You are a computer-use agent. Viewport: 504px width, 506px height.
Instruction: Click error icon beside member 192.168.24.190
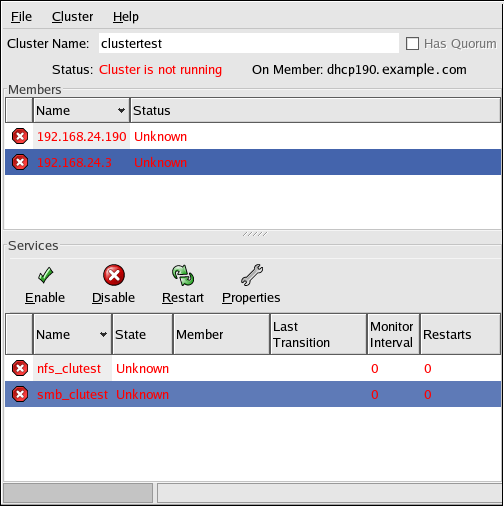coord(20,136)
